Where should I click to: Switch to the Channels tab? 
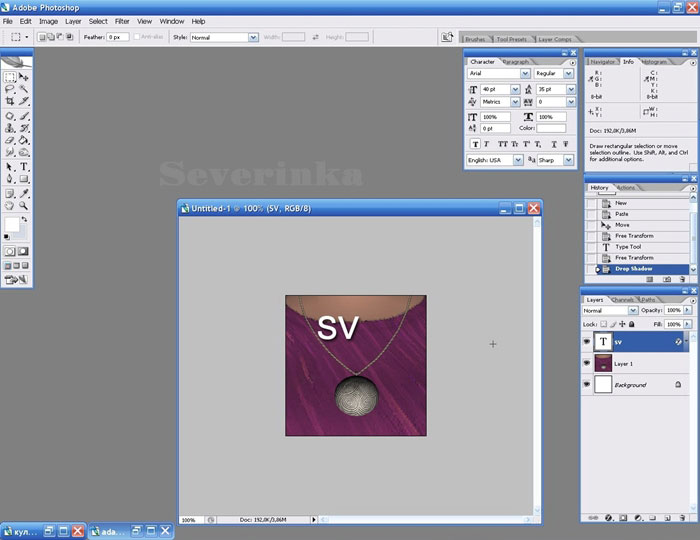pyautogui.click(x=622, y=299)
